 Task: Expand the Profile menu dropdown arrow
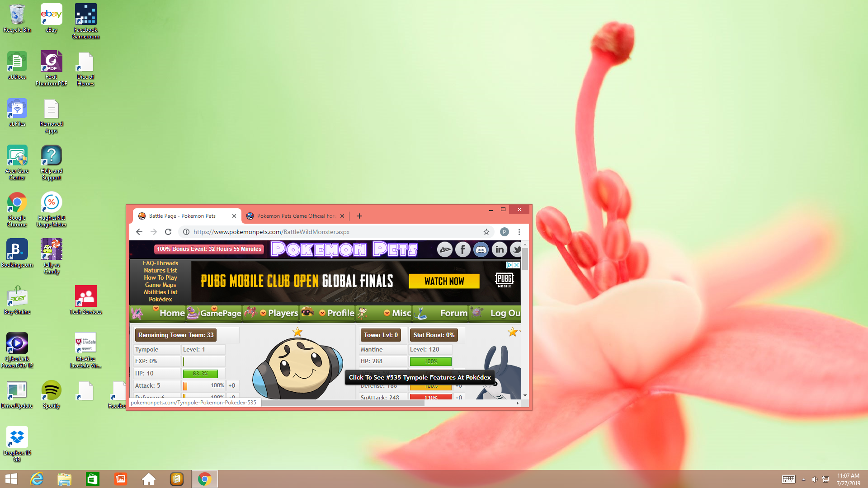(322, 313)
